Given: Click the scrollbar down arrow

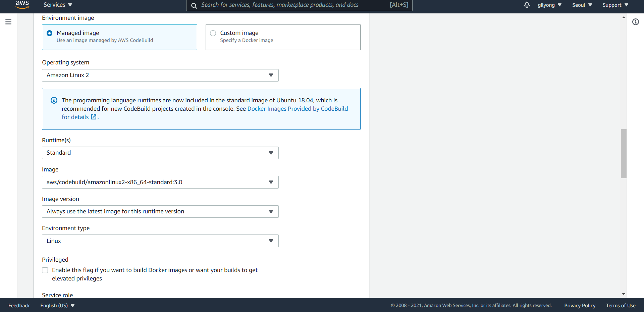Looking at the screenshot, I should coord(624,294).
